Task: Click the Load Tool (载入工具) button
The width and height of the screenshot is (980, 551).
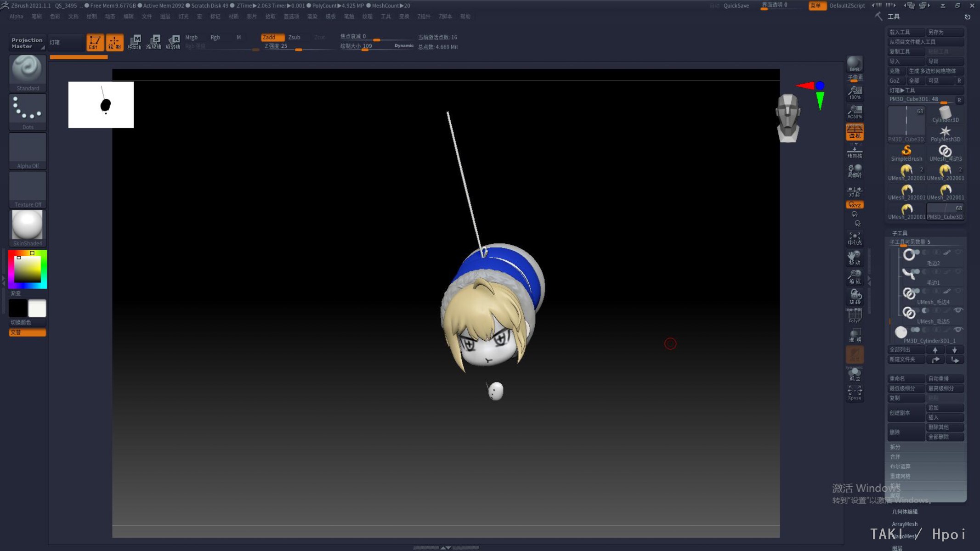Action: [906, 32]
